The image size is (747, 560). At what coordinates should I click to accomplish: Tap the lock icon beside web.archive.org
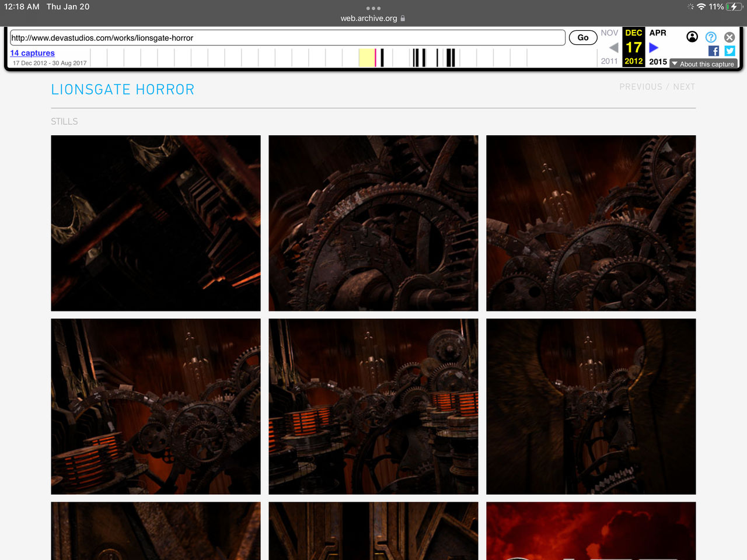(403, 18)
